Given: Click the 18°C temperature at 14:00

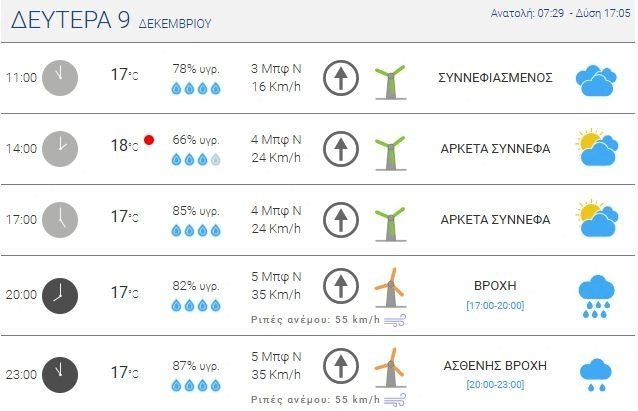Looking at the screenshot, I should click(x=124, y=146).
